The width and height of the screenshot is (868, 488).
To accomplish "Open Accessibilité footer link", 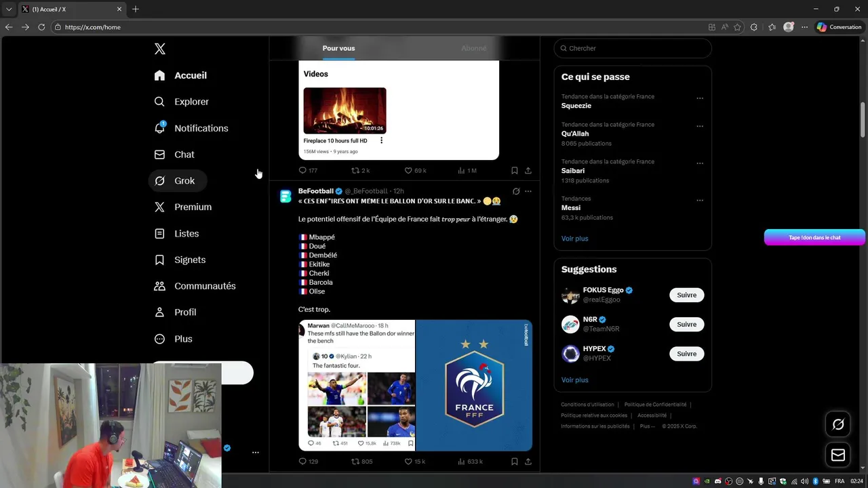I will coord(652,415).
